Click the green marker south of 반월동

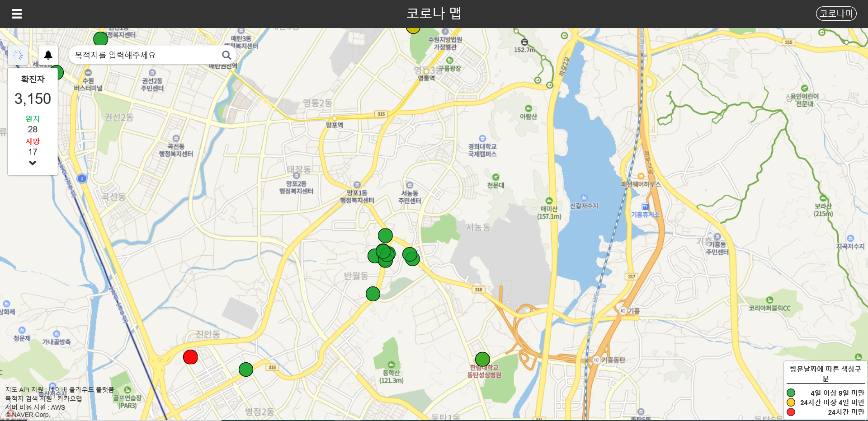tap(373, 294)
